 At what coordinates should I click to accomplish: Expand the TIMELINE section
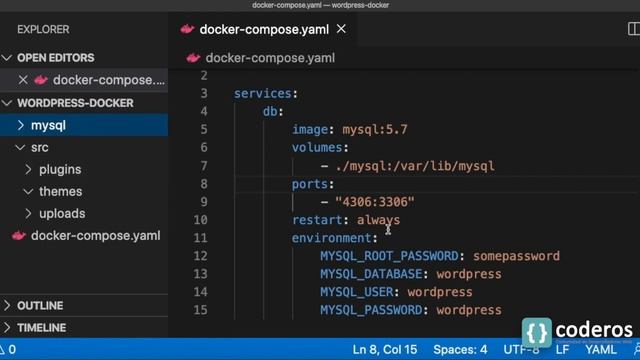point(7,327)
